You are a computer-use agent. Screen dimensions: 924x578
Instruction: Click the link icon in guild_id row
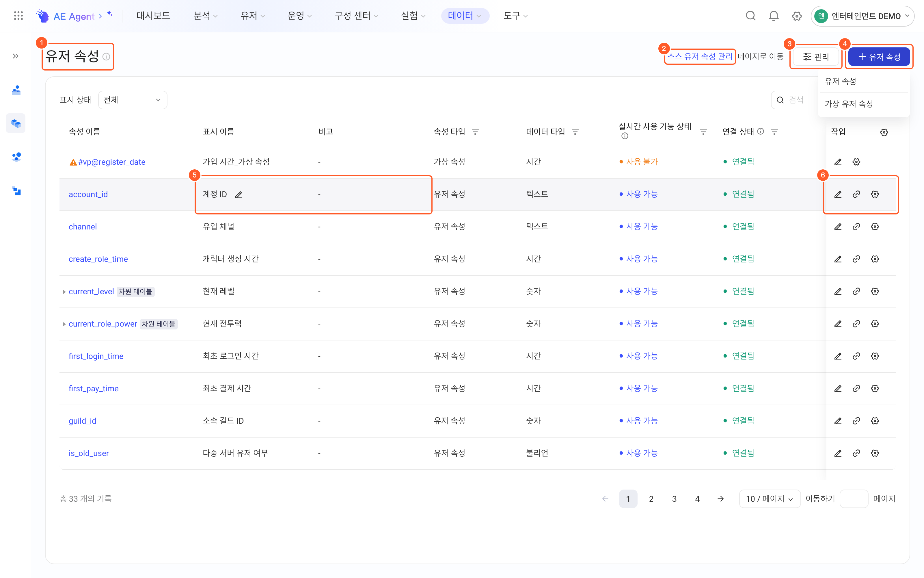pos(856,421)
